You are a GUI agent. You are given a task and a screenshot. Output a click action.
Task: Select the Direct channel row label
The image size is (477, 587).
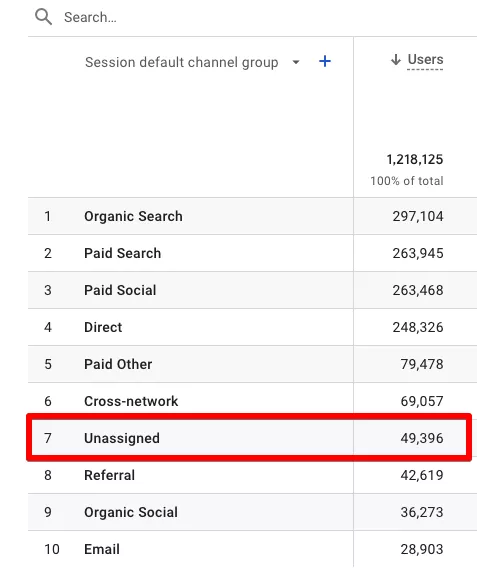103,328
